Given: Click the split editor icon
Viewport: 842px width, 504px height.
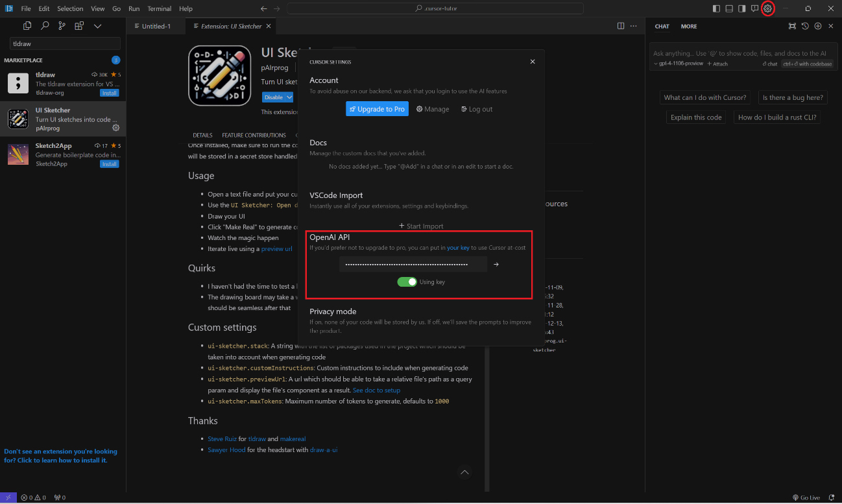Looking at the screenshot, I should point(621,26).
